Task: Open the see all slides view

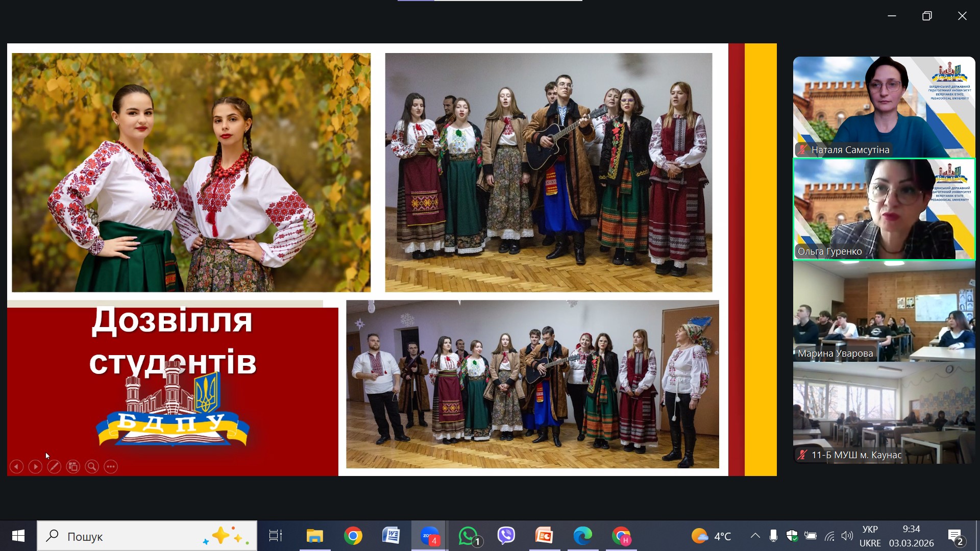Action: point(73,467)
